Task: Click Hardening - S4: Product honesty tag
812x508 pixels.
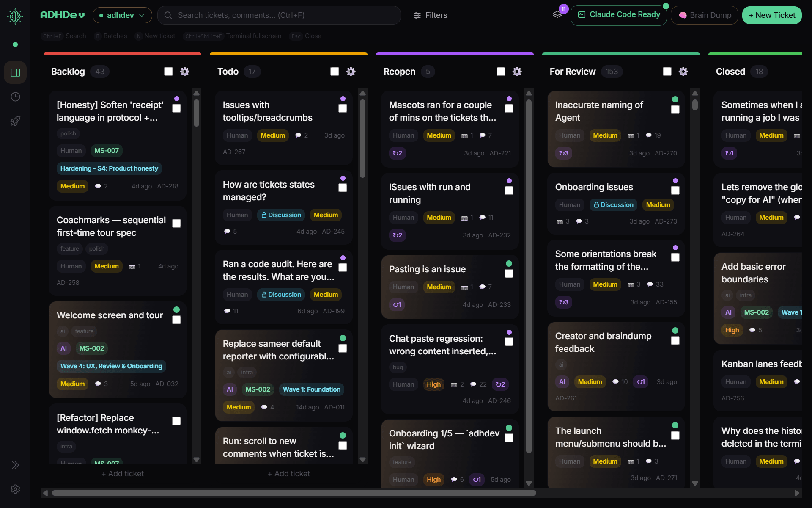Action: 109,168
